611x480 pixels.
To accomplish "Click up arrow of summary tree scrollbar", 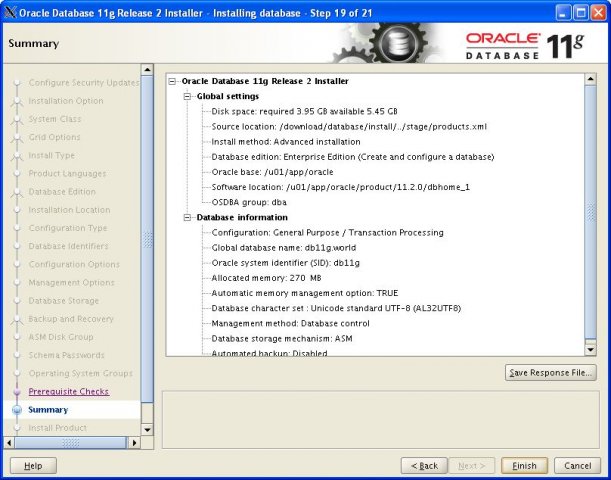I will coord(591,79).
